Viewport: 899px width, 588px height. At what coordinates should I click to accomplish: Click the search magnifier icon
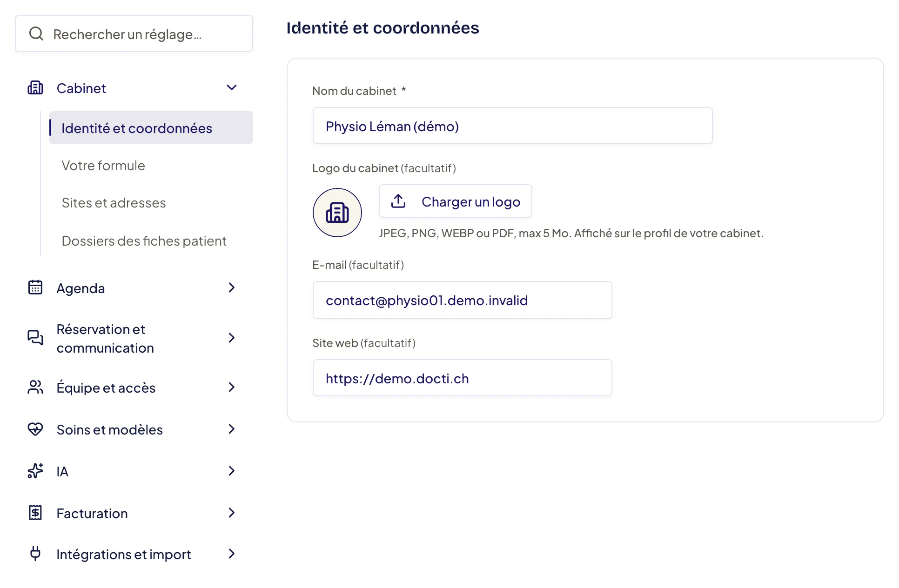36,34
